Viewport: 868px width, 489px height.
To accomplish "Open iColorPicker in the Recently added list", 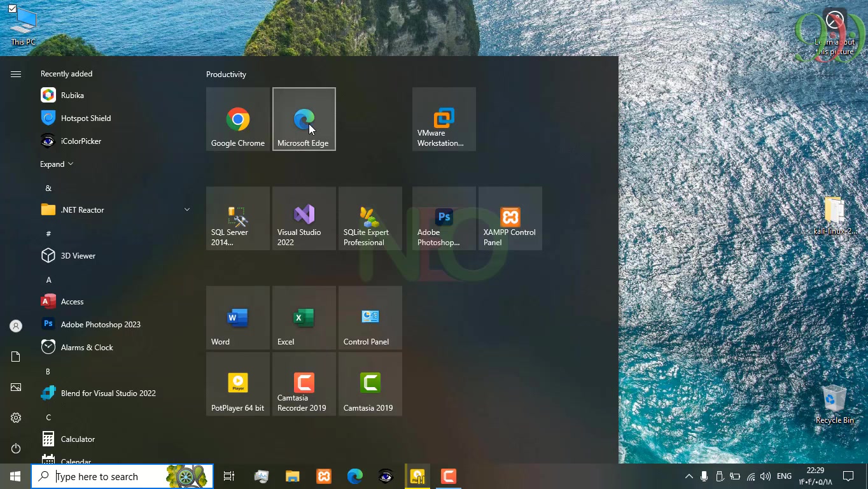I will (115, 141).
